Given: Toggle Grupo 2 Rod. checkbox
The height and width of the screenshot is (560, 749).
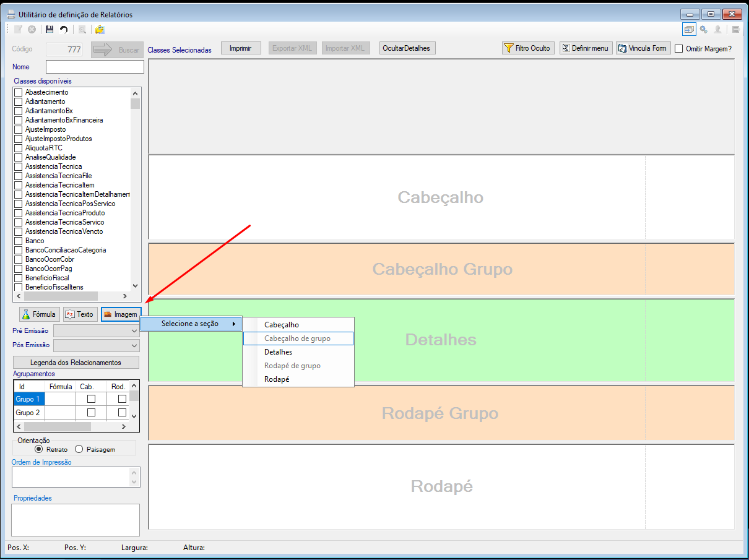Looking at the screenshot, I should (122, 413).
